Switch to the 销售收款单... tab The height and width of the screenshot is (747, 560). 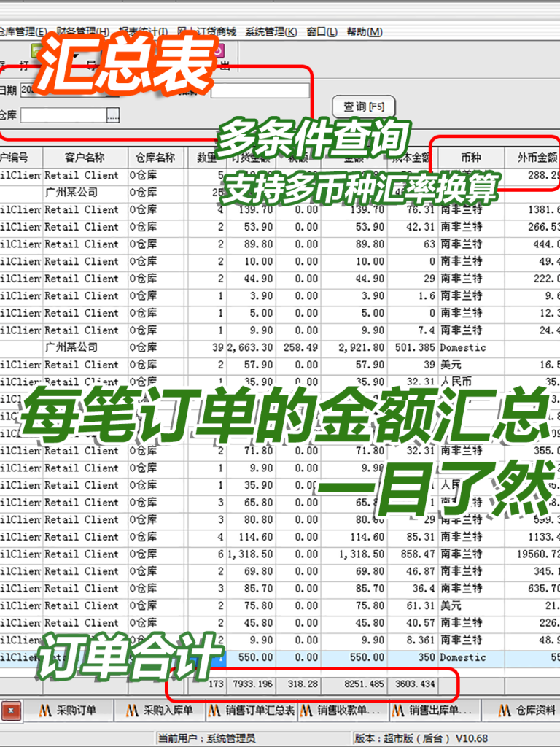[343, 711]
